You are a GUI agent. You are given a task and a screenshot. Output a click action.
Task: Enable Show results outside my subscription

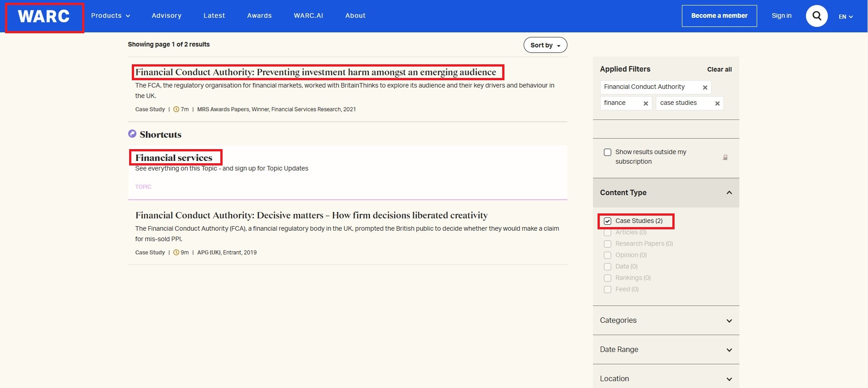[x=608, y=152]
